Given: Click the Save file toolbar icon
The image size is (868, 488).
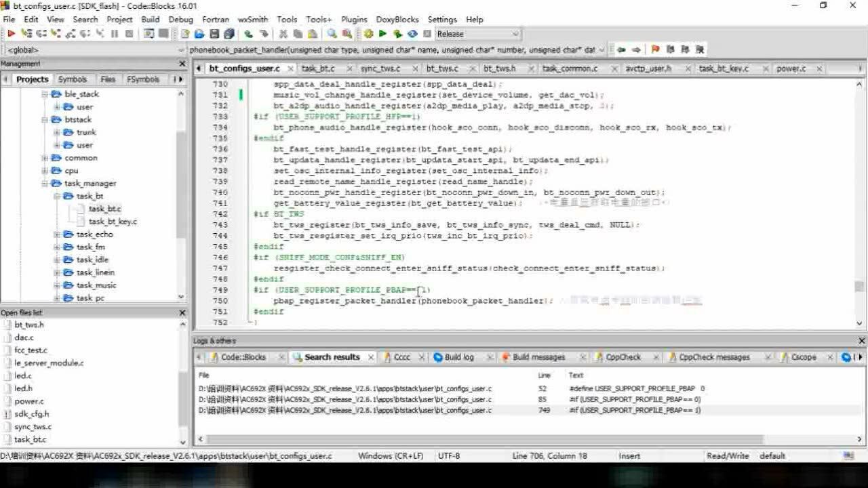Looking at the screenshot, I should (x=214, y=34).
